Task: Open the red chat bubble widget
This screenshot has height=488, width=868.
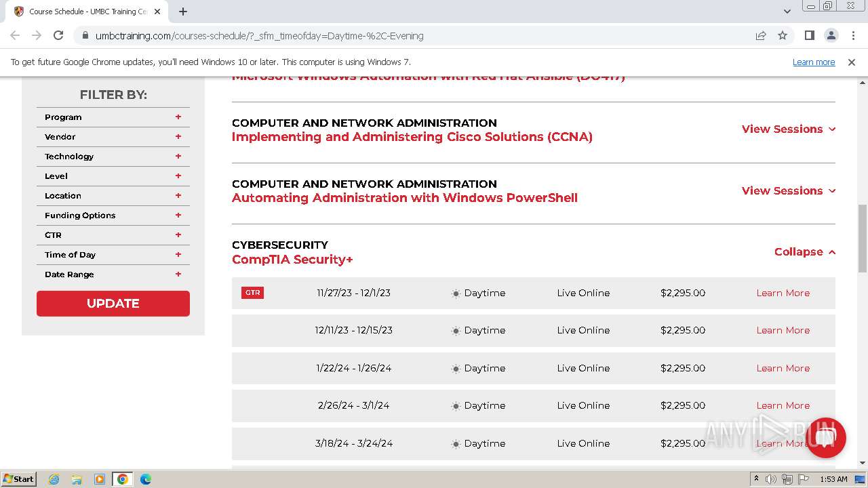Action: coord(825,437)
